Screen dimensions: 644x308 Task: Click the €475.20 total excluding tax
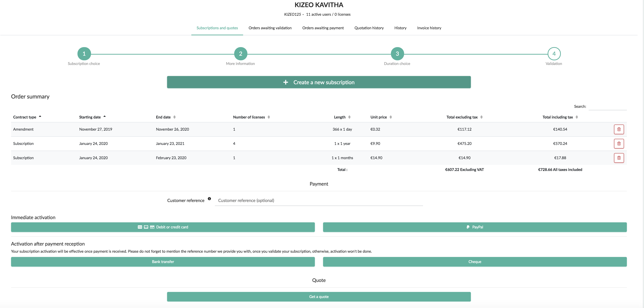[x=464, y=143]
